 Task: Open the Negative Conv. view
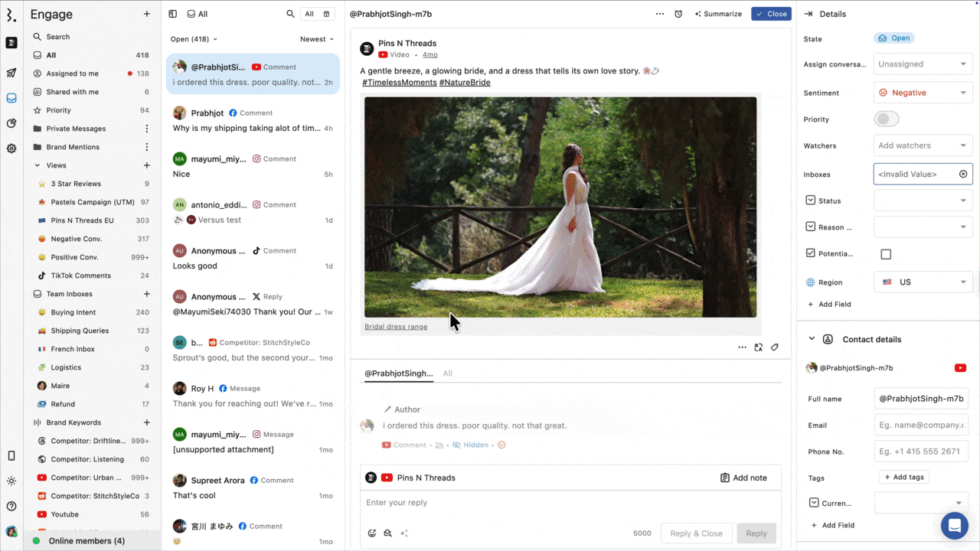coord(76,239)
